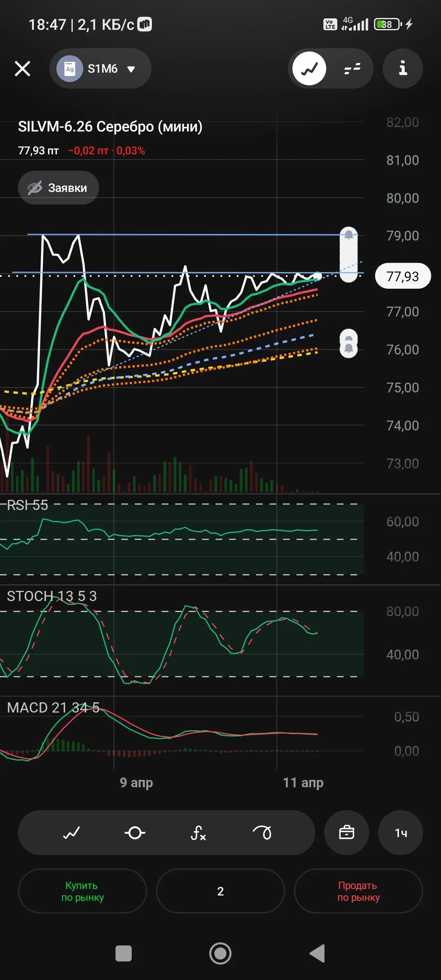Select the RSI 55 indicator label
The width and height of the screenshot is (441, 980).
tap(28, 505)
